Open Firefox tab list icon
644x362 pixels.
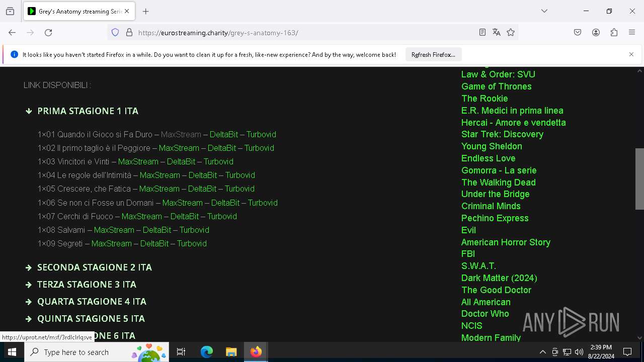click(10, 11)
